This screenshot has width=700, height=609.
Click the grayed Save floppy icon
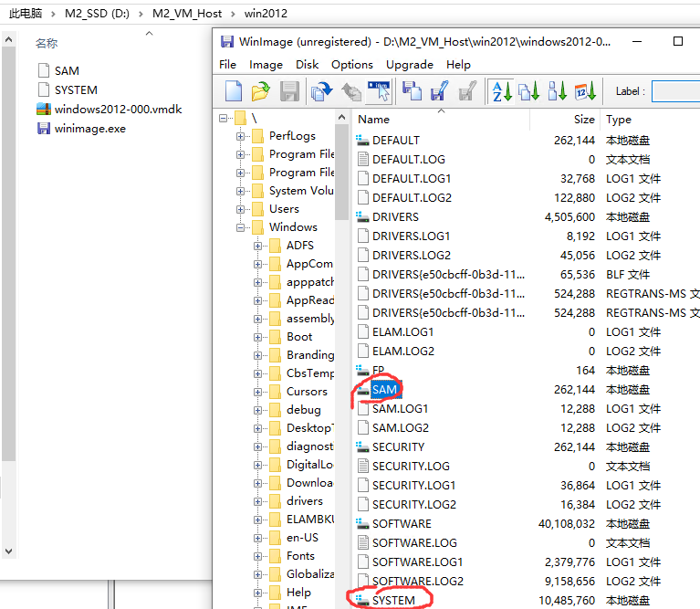pyautogui.click(x=289, y=91)
